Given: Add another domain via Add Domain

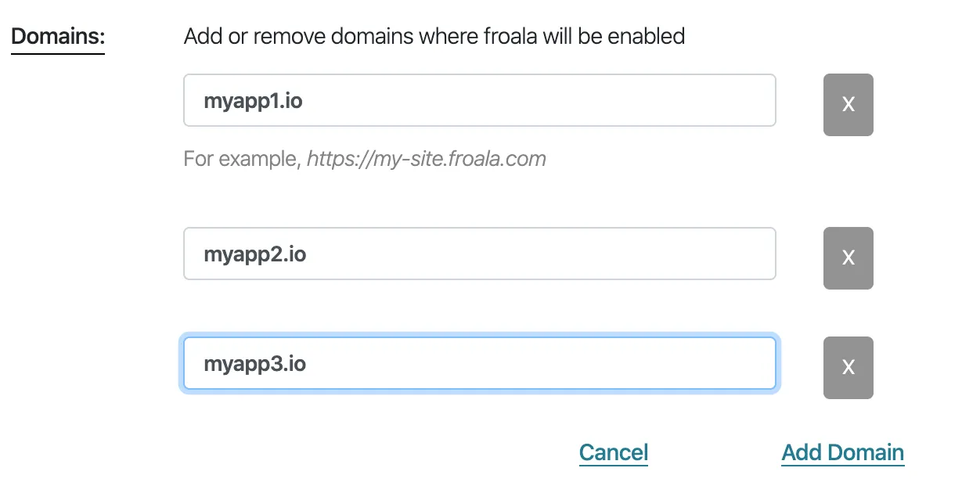Looking at the screenshot, I should coord(842,452).
